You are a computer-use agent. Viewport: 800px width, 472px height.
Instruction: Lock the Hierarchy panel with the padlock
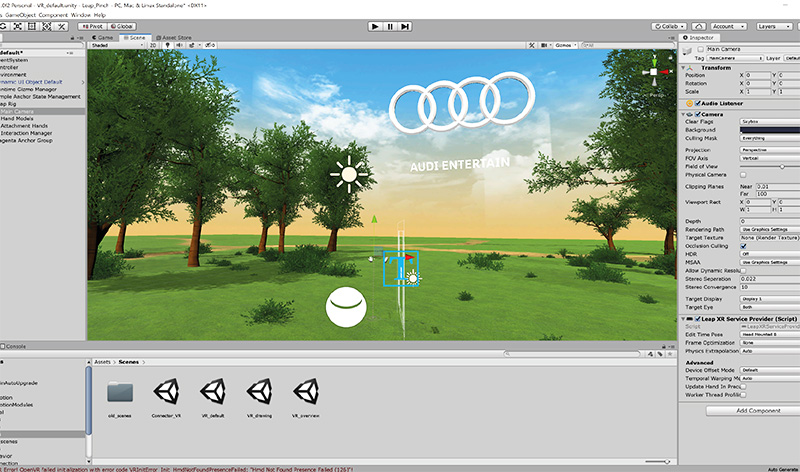(72, 38)
